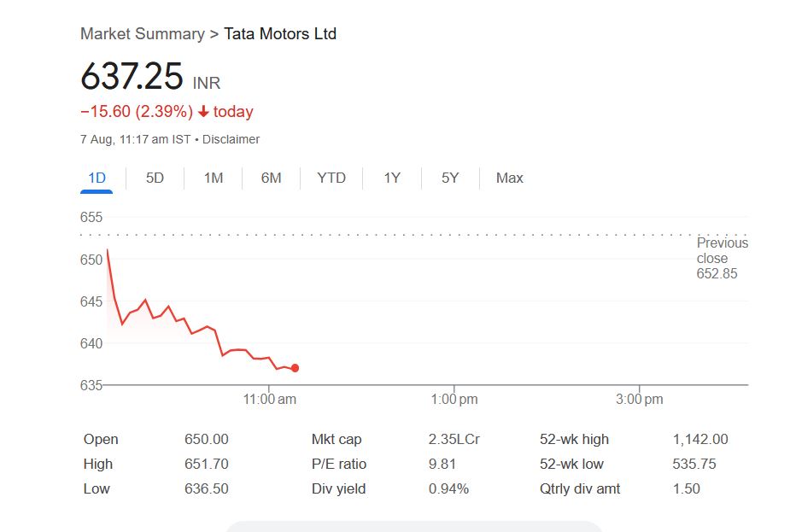
Task: Click the Mkt cap value 2.35LCr
Action: tap(454, 439)
